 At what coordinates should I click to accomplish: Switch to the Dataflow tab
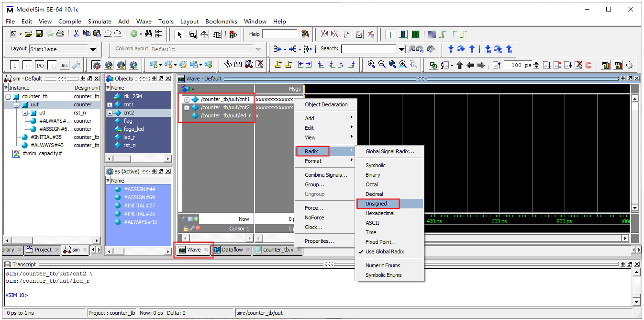pos(232,250)
